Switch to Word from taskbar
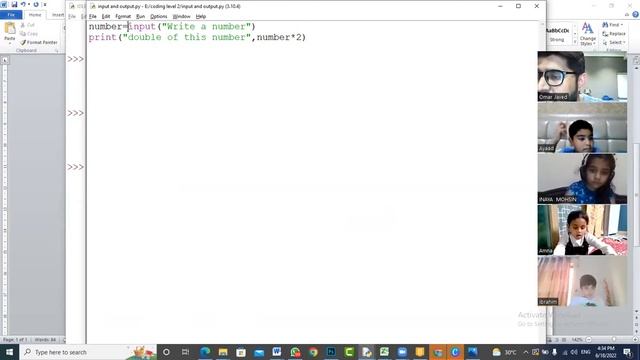 pos(277,352)
